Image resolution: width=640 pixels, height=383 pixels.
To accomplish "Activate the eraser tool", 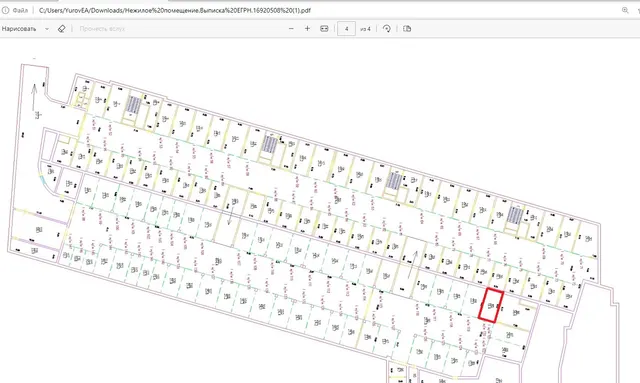I will click(61, 29).
